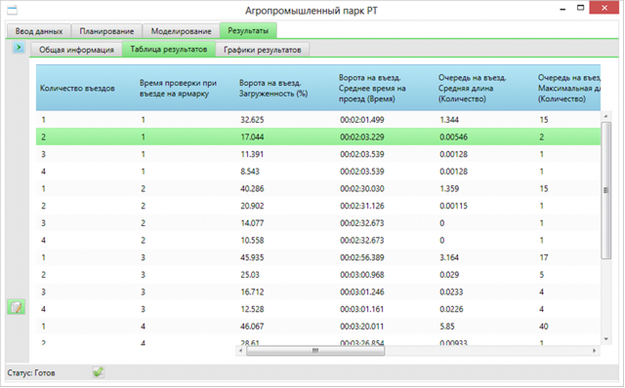625x388 pixels.
Task: Select queue length 0.00115
Action: (x=454, y=206)
